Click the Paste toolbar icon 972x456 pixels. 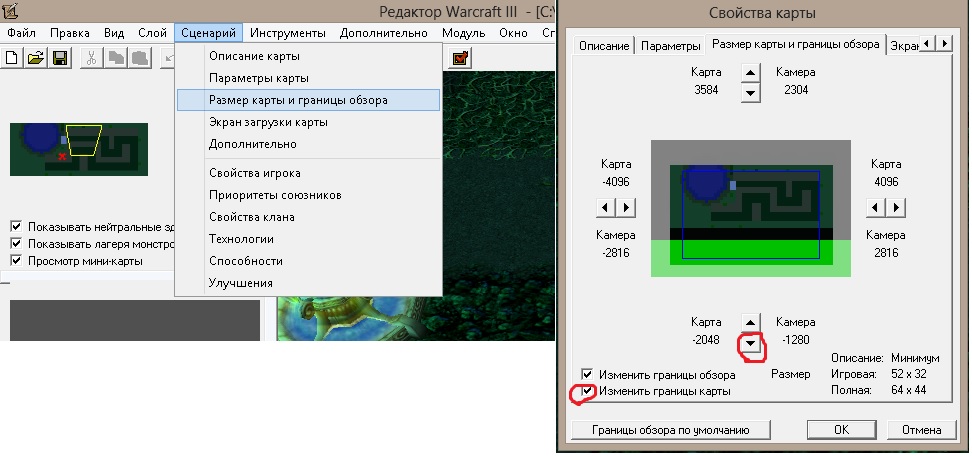[140, 58]
